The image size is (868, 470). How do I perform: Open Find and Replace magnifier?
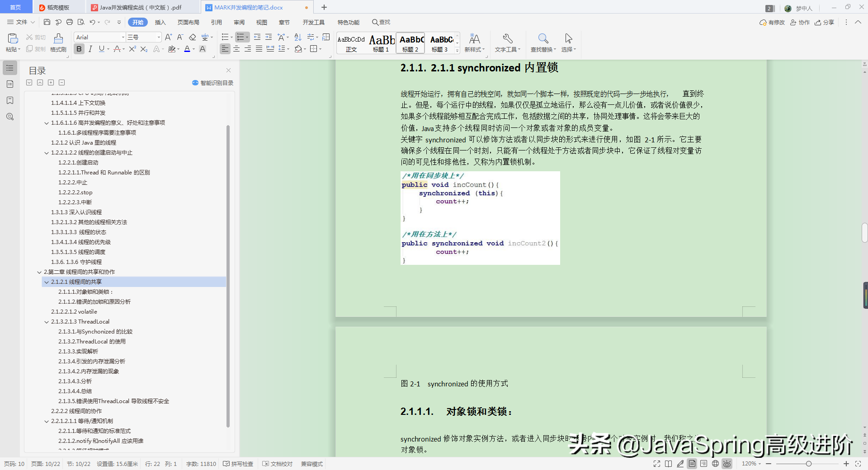click(543, 38)
